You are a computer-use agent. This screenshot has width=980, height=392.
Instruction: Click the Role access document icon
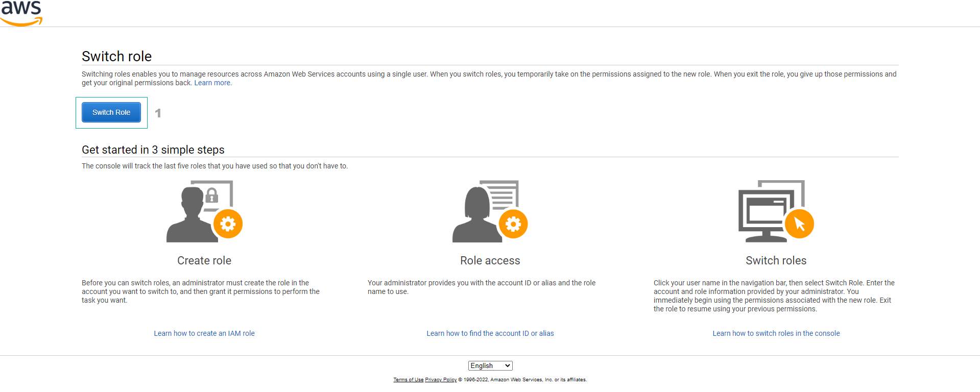[490, 211]
